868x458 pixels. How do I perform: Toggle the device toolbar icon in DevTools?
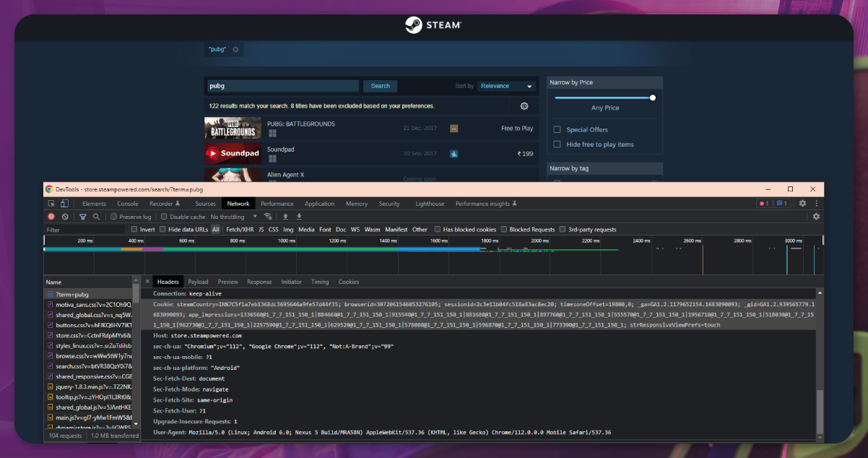point(64,204)
